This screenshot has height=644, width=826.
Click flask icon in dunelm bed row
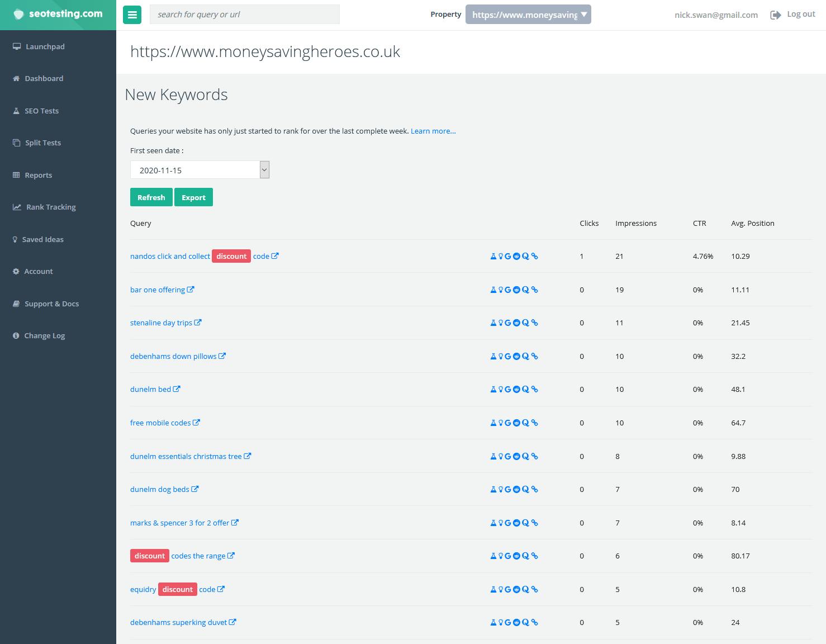493,389
